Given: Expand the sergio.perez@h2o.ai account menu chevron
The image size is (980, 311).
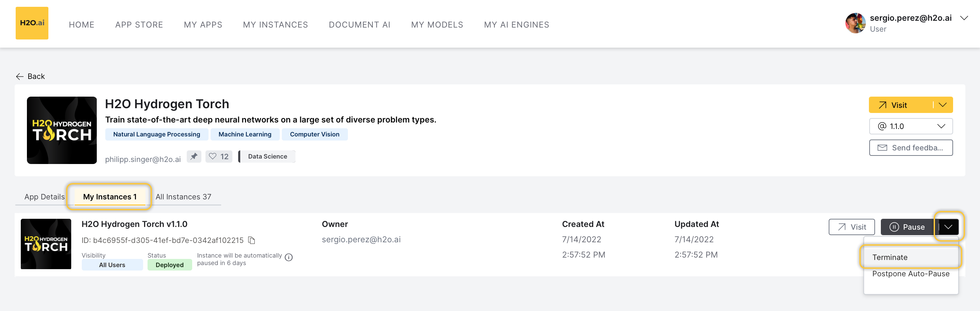Looking at the screenshot, I should coord(964,18).
